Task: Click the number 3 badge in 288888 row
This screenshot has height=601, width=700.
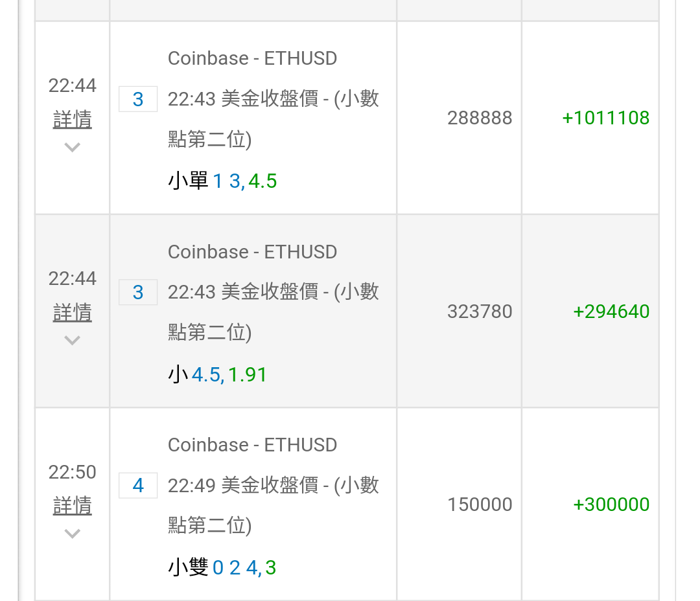Action: coord(138,99)
